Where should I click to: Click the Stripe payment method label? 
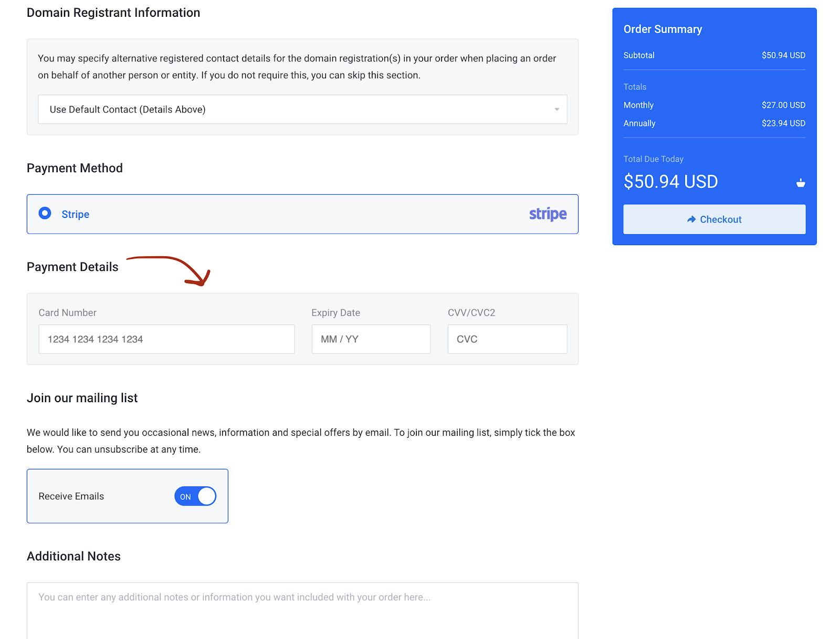coord(75,214)
